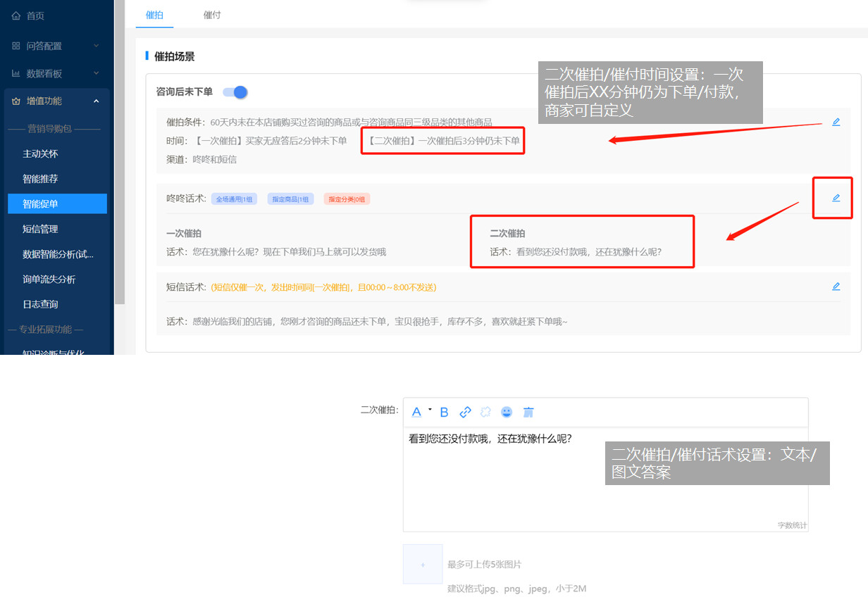Click the shop icon in editor toolbar

(528, 412)
